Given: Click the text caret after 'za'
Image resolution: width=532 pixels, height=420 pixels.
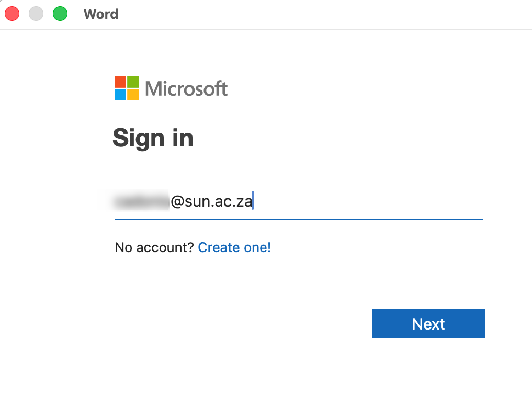Looking at the screenshot, I should [253, 200].
